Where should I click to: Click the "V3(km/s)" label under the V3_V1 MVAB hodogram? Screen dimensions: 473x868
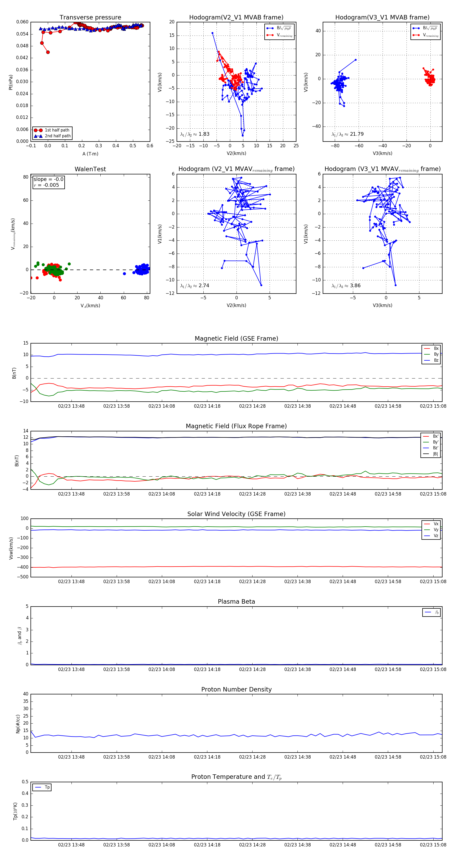pyautogui.click(x=382, y=153)
